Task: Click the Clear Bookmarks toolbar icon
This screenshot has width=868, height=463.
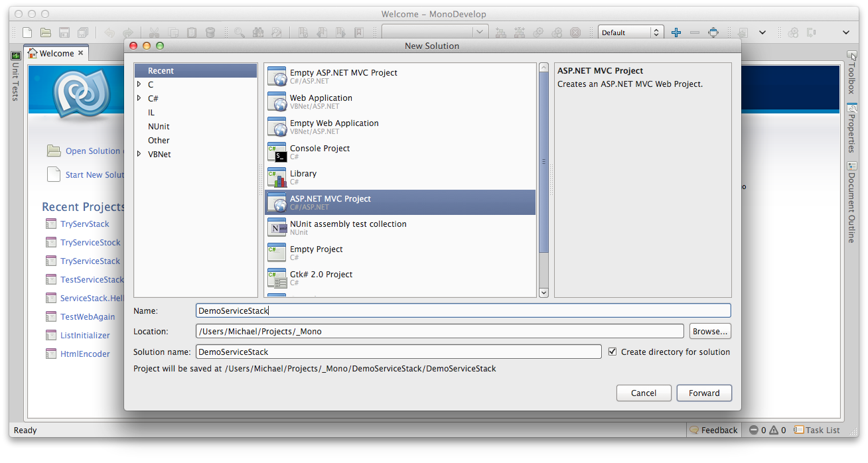Action: [x=358, y=33]
